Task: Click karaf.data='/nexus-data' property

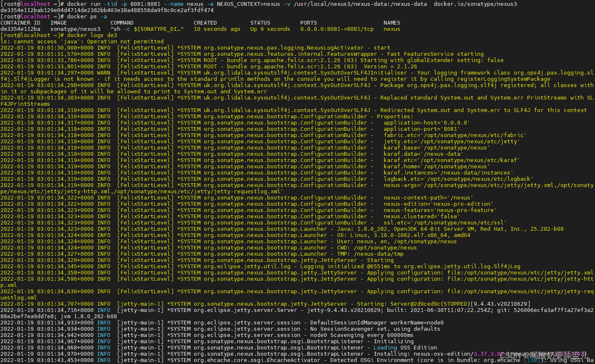Action: point(424,154)
